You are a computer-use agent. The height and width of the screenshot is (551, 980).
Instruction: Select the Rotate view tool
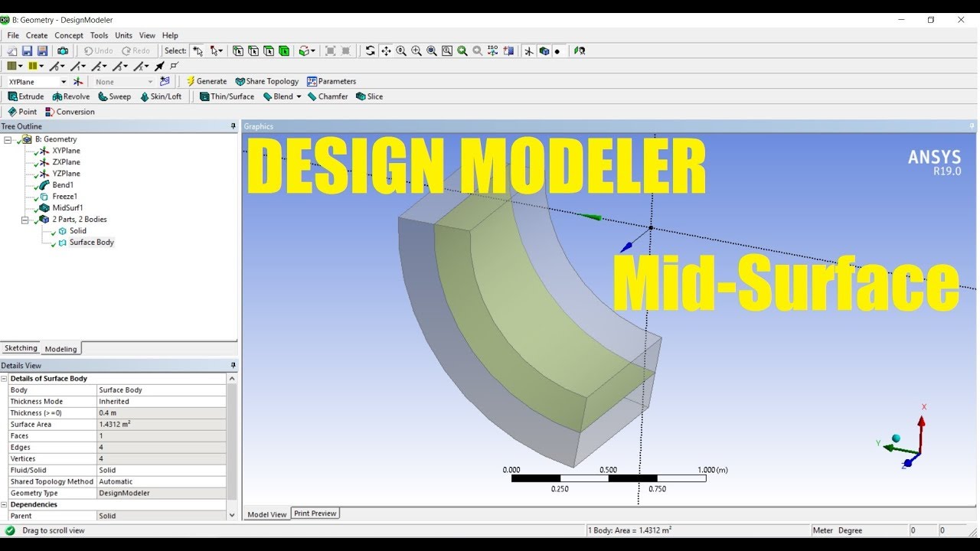click(x=371, y=51)
